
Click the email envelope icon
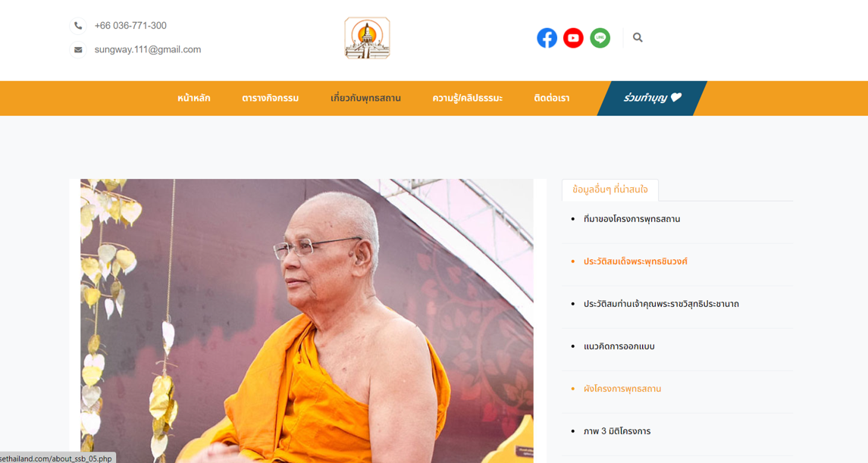78,50
